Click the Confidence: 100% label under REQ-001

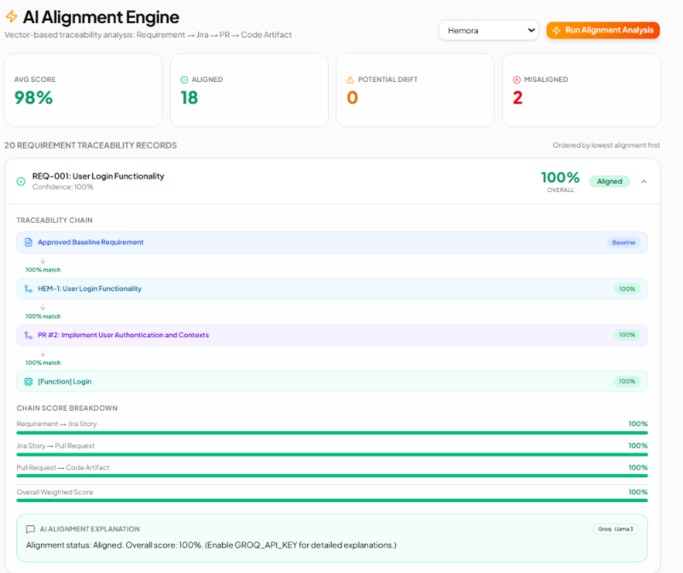(63, 187)
